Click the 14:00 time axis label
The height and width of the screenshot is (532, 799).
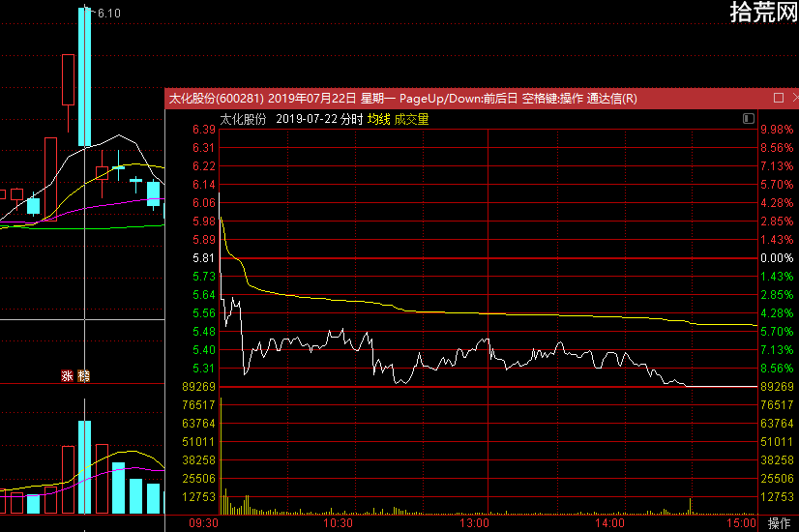click(609, 523)
